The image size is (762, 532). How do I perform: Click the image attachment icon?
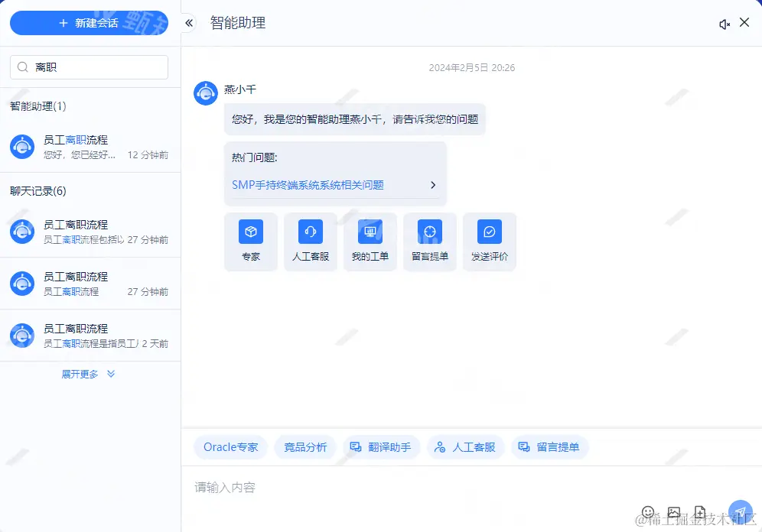pyautogui.click(x=674, y=512)
